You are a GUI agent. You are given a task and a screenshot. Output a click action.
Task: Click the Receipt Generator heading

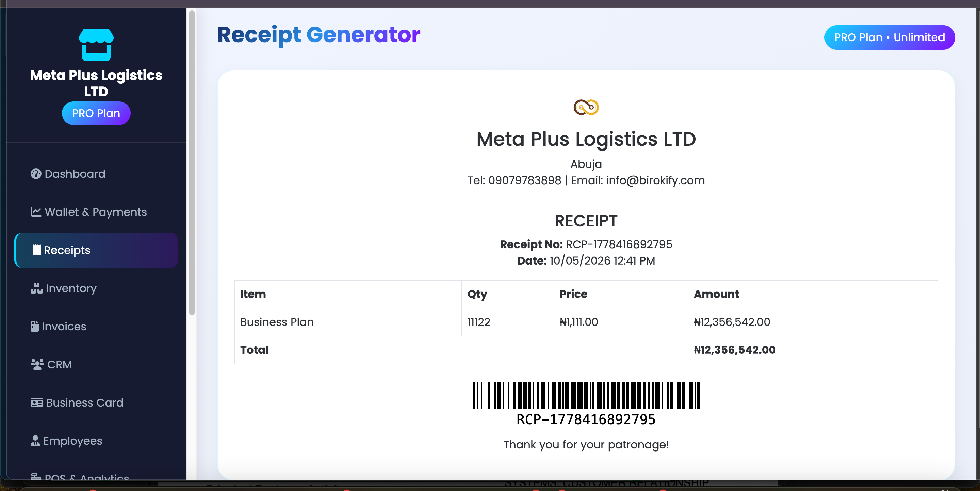[319, 35]
